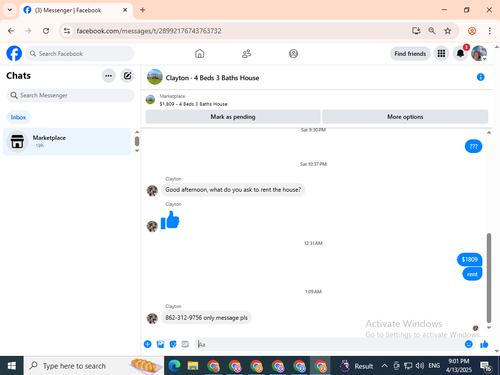Go to the Home feed icon
Viewport: 500px width, 375px height.
pos(199,53)
